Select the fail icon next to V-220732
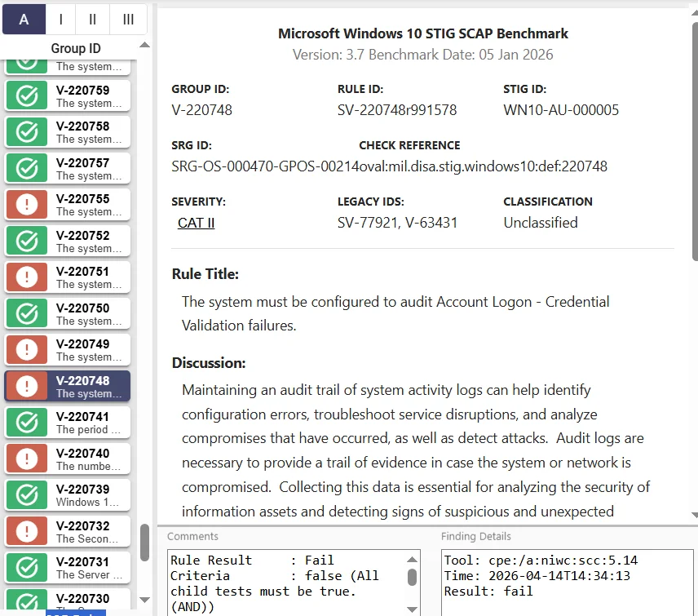Image resolution: width=698 pixels, height=616 pixels. click(27, 531)
